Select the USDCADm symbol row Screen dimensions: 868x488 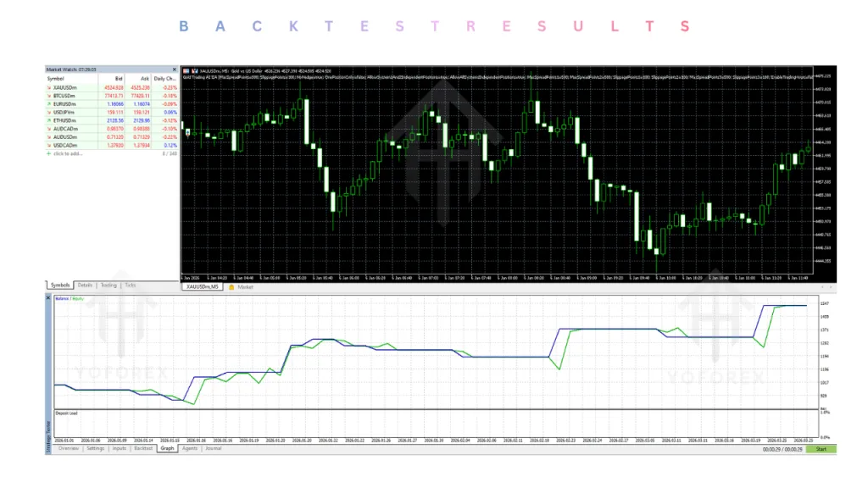(x=112, y=146)
